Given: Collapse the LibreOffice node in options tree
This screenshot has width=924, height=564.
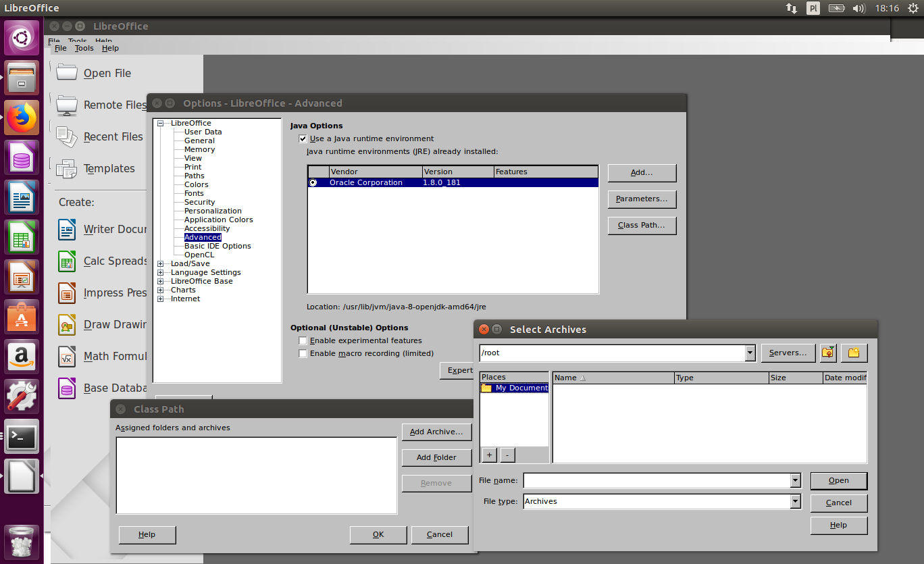Looking at the screenshot, I should pos(161,123).
